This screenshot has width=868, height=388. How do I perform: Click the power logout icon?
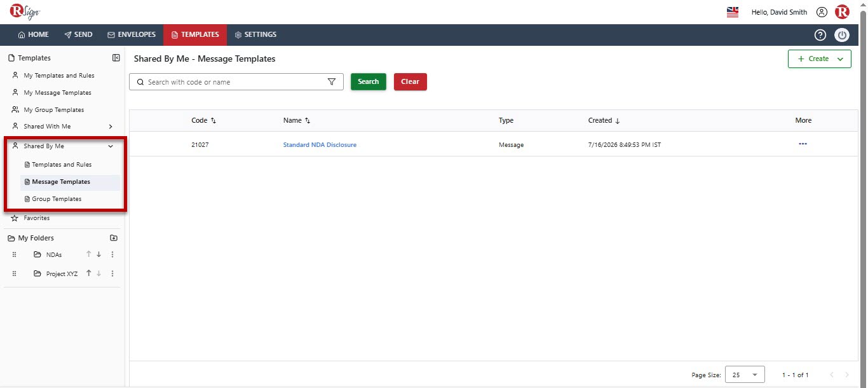click(842, 35)
